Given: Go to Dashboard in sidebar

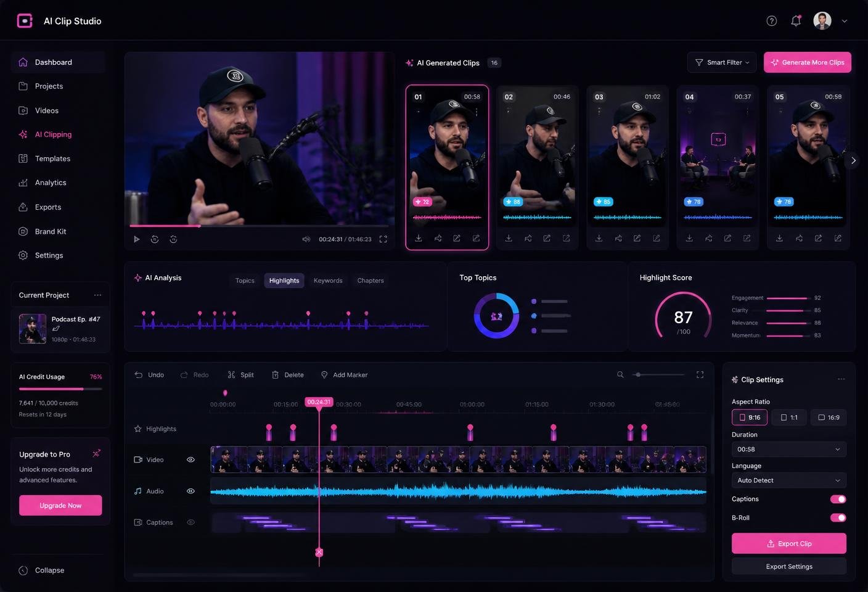Looking at the screenshot, I should (x=58, y=62).
